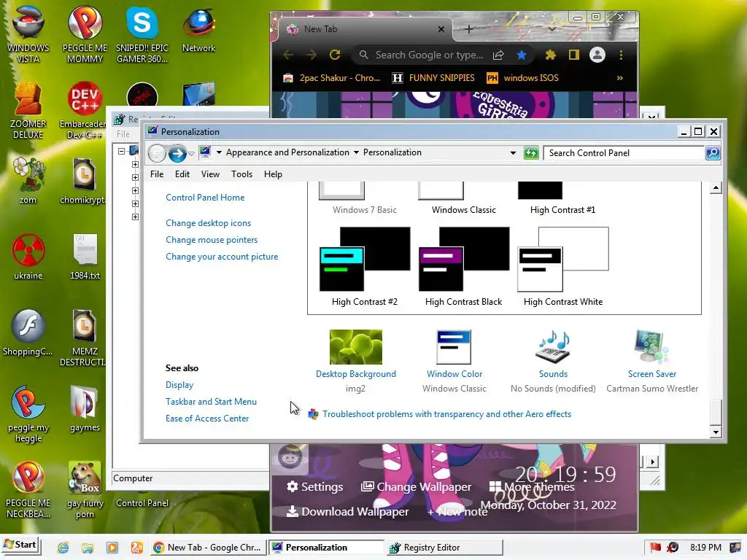Open the Tools menu in Personalization

[241, 174]
